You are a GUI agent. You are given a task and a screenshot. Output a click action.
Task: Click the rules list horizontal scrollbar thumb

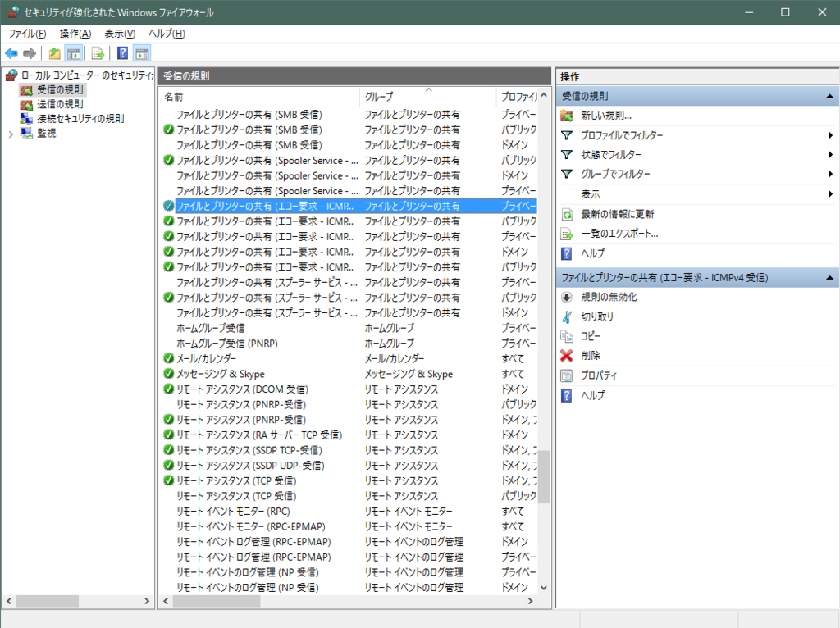point(217,601)
